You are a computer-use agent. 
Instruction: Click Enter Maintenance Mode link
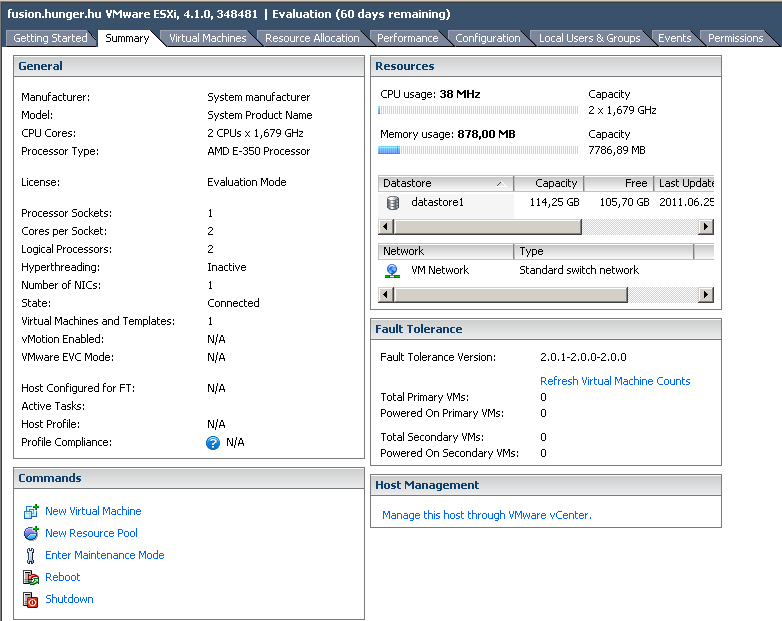105,555
